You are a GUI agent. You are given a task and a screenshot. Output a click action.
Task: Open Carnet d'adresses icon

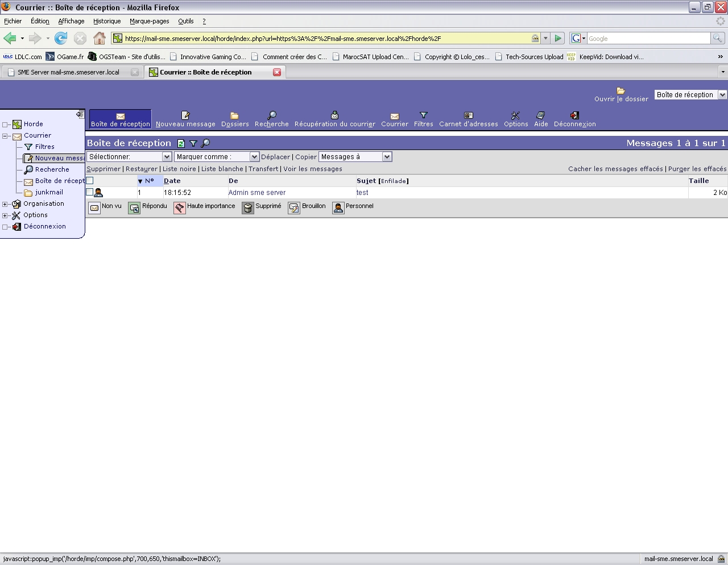coord(469,115)
